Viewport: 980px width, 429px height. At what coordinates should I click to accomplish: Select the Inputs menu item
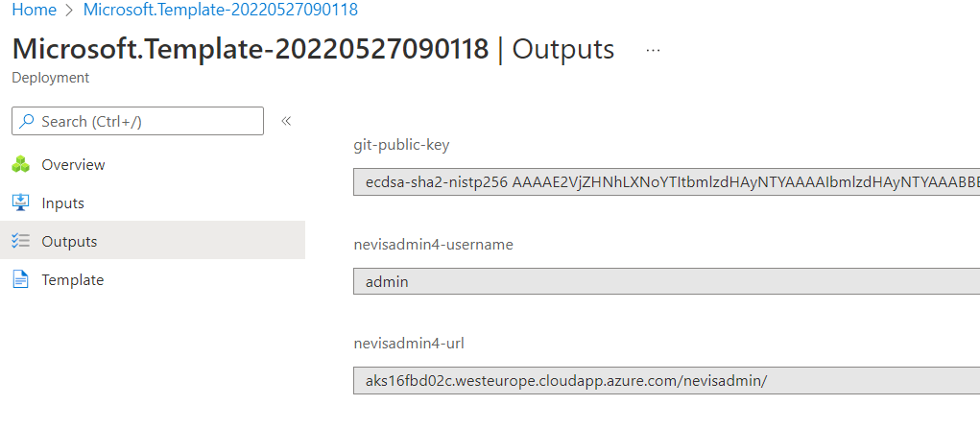pos(62,203)
